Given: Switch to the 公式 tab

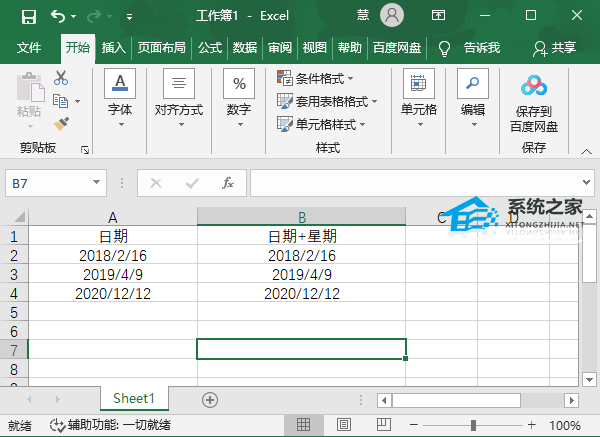Looking at the screenshot, I should pos(210,48).
